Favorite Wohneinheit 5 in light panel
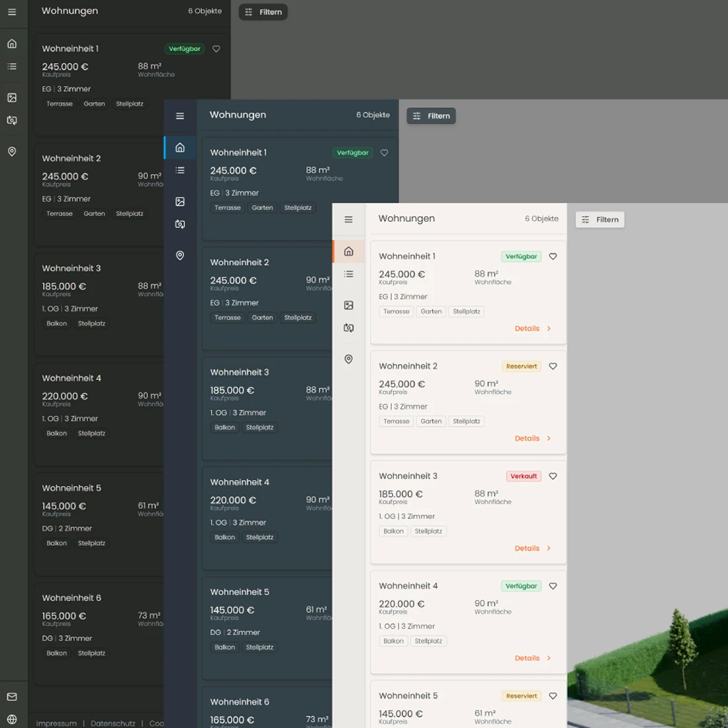Screen dimensions: 728x728 tap(553, 696)
